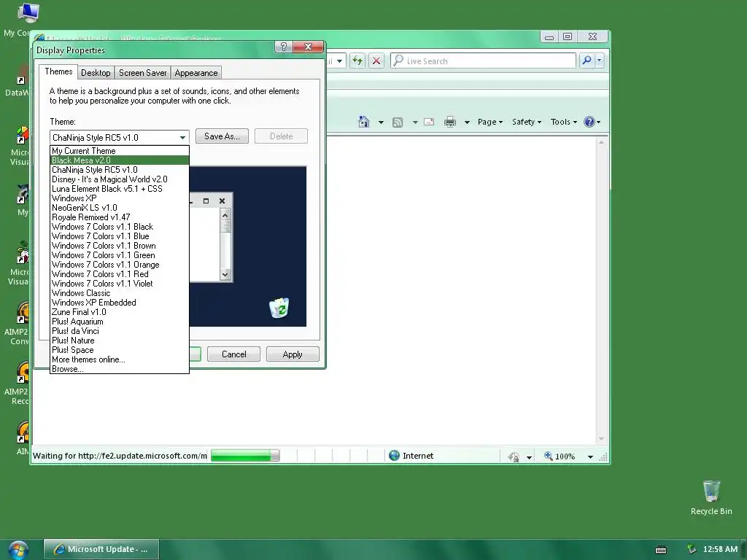Click the red Stop loading icon
Image resolution: width=747 pixels, height=560 pixels.
pos(376,61)
